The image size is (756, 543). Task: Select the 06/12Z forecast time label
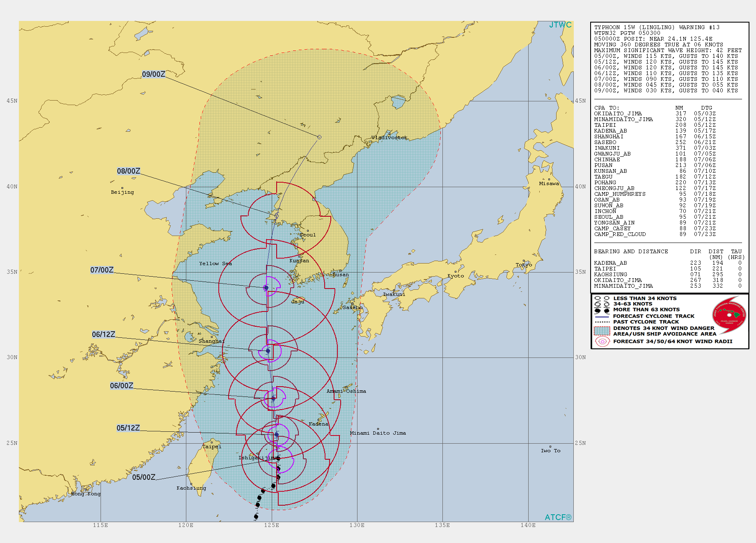(103, 335)
